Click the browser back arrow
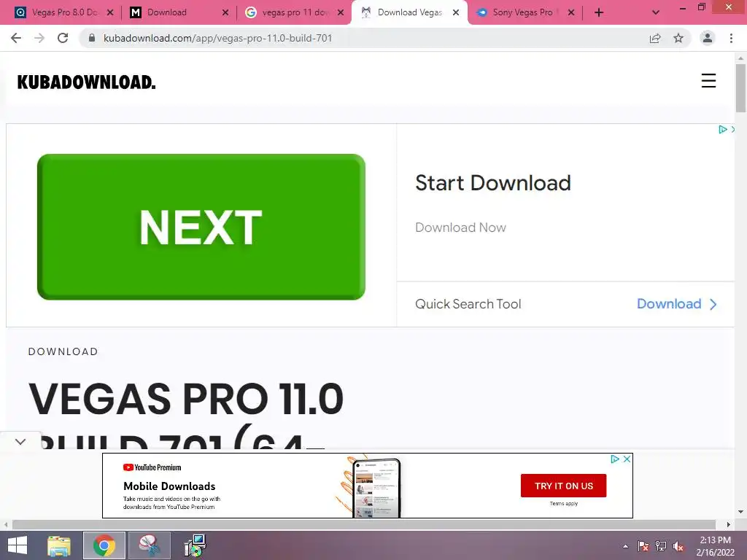The width and height of the screenshot is (747, 560). point(16,38)
